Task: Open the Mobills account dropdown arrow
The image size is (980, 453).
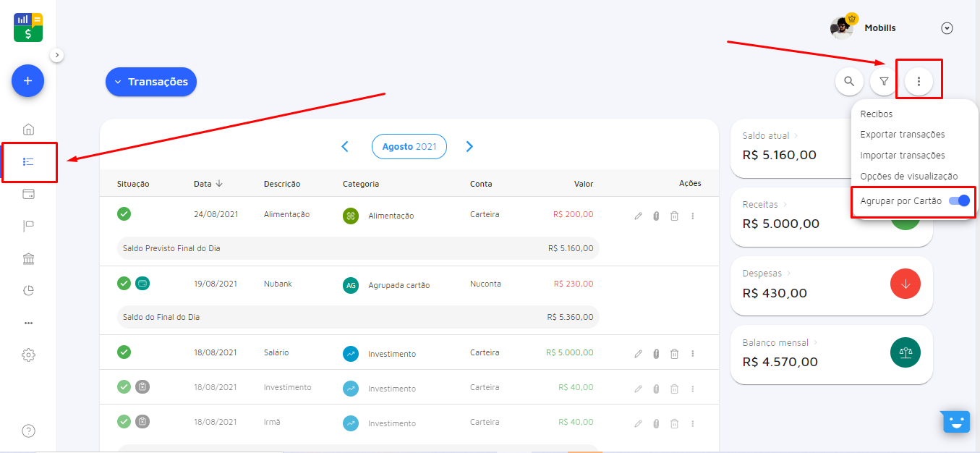Action: pyautogui.click(x=947, y=28)
